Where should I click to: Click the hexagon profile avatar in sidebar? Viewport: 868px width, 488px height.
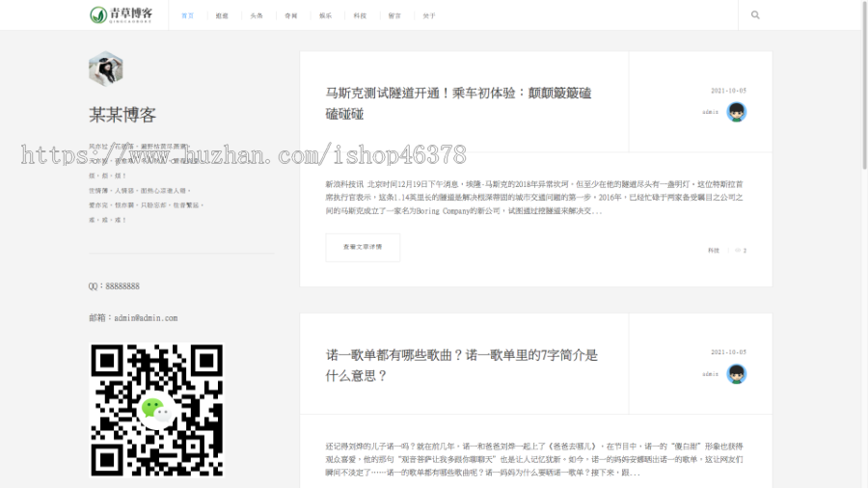click(x=106, y=68)
